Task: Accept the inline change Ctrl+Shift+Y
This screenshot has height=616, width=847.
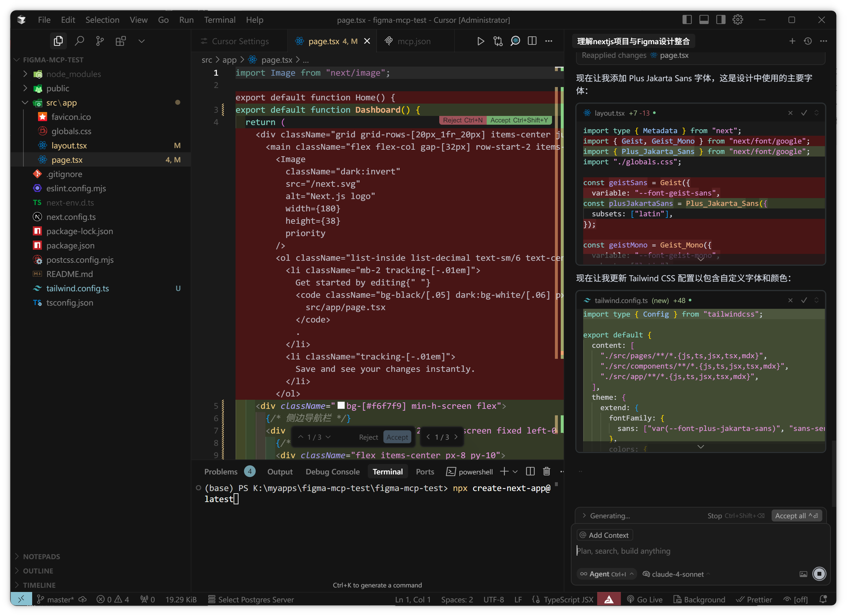Action: tap(519, 120)
